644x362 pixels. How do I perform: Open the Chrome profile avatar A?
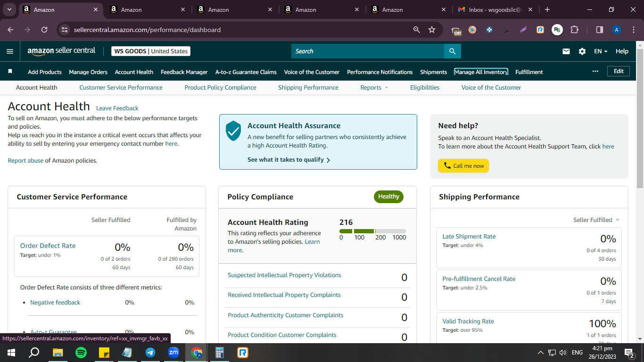[x=617, y=30]
